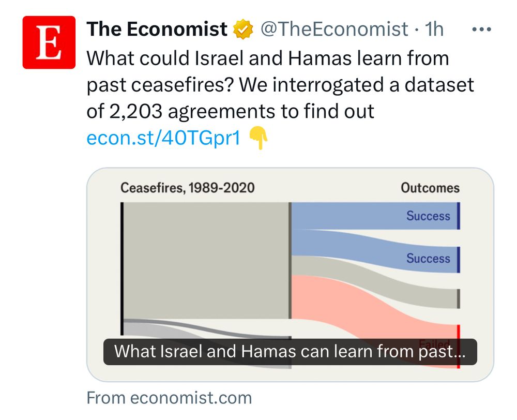This screenshot has height=420, width=517.
Task: Click the gold verified badge
Action: tap(243, 29)
